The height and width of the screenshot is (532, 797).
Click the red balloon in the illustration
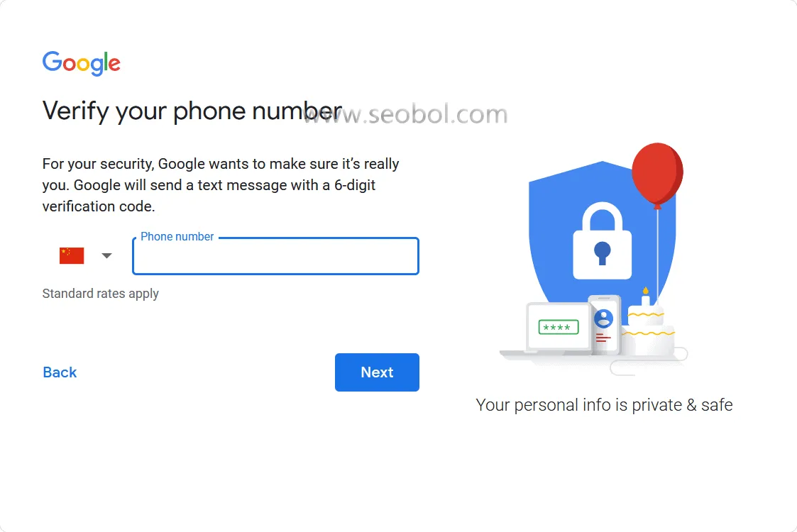657,174
